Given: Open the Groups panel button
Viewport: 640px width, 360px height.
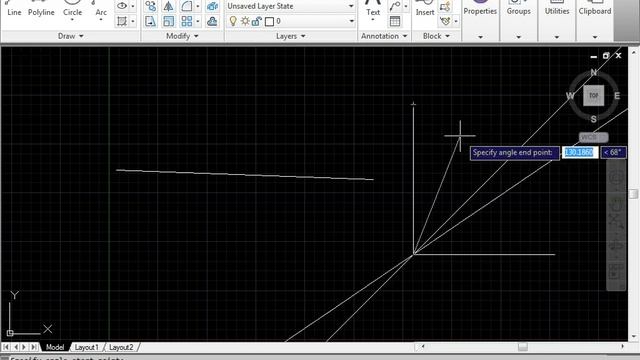Looking at the screenshot, I should (x=518, y=19).
